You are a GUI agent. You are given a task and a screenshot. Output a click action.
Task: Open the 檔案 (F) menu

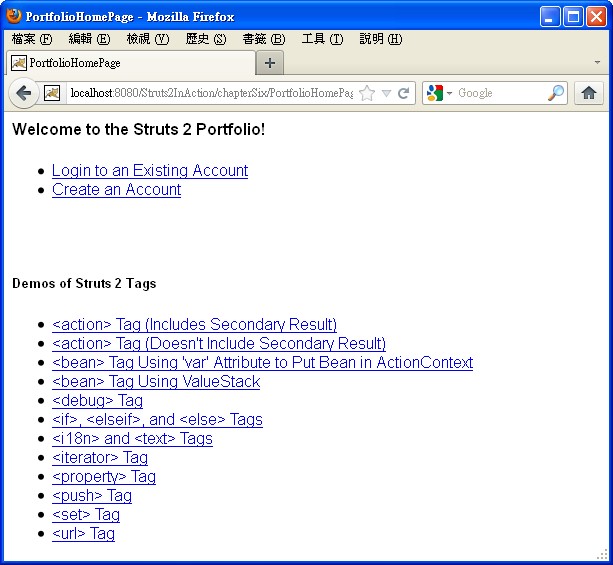32,39
